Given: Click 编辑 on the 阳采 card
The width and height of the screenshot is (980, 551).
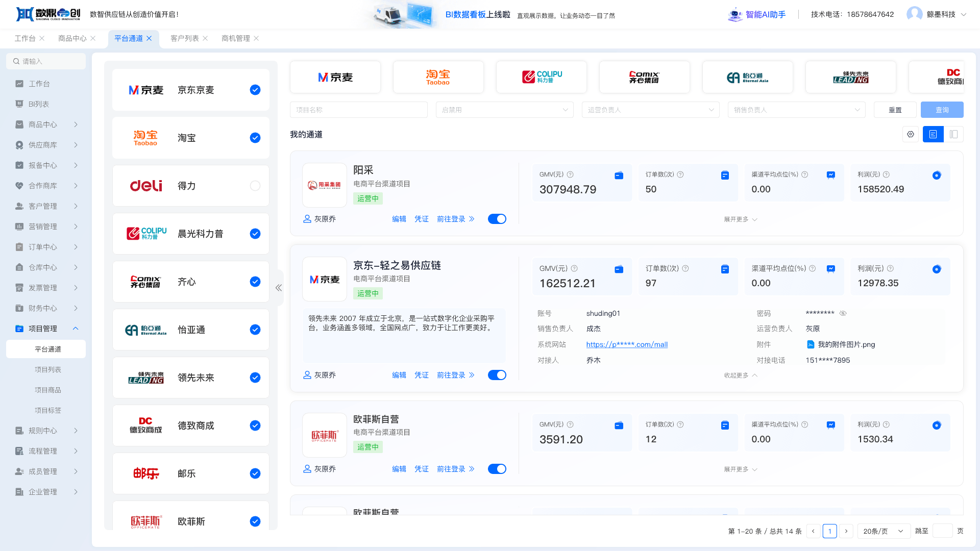Looking at the screenshot, I should 399,219.
